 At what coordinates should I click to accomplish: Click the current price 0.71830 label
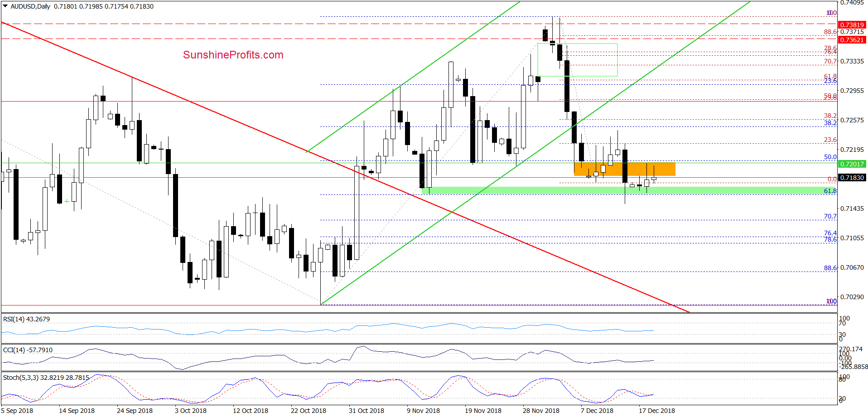(852, 178)
